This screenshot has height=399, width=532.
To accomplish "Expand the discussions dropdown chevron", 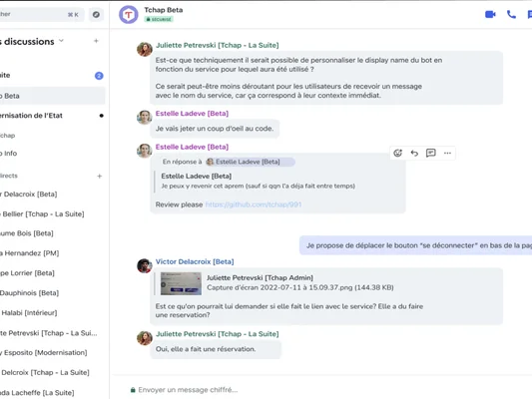I will click(62, 41).
